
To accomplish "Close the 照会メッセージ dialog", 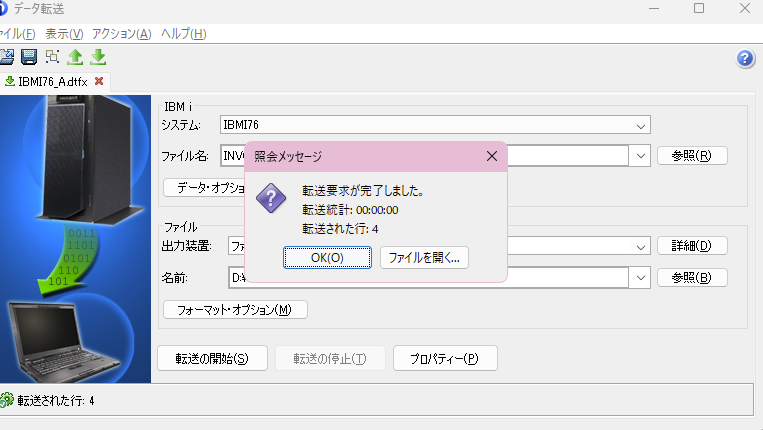I will (x=492, y=156).
